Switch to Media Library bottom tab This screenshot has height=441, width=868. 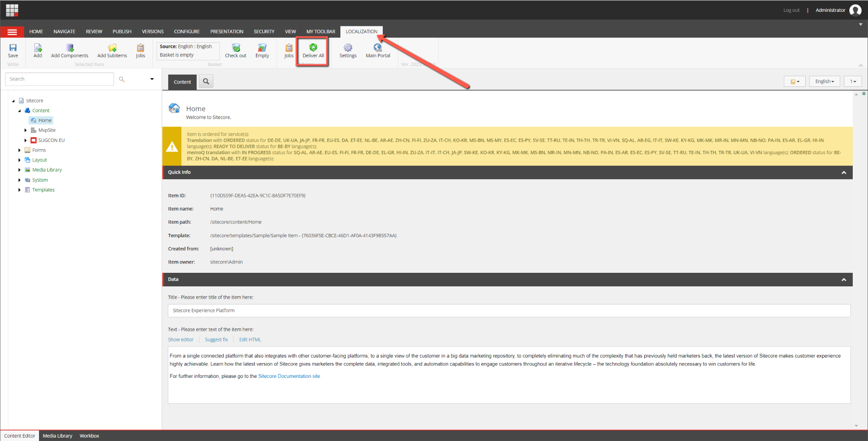(x=58, y=436)
